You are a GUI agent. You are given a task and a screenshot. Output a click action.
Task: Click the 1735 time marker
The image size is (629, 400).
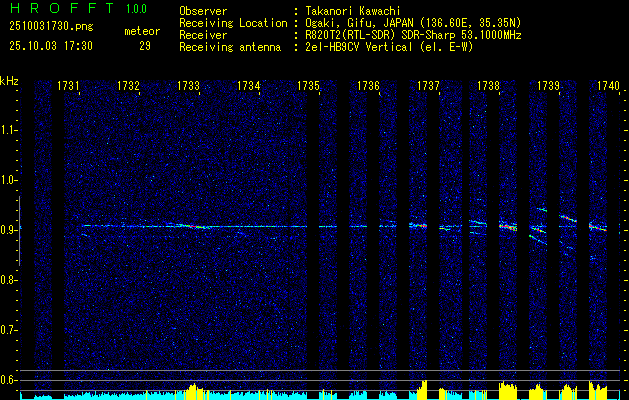click(308, 85)
